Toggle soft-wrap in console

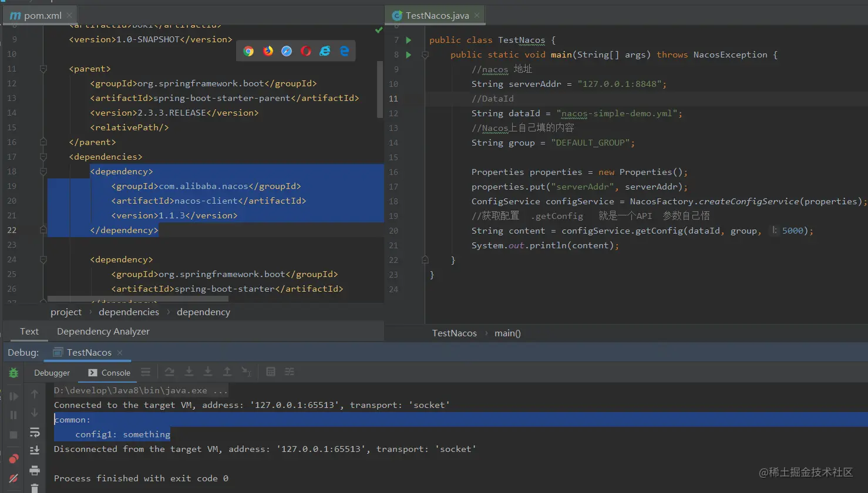click(35, 433)
